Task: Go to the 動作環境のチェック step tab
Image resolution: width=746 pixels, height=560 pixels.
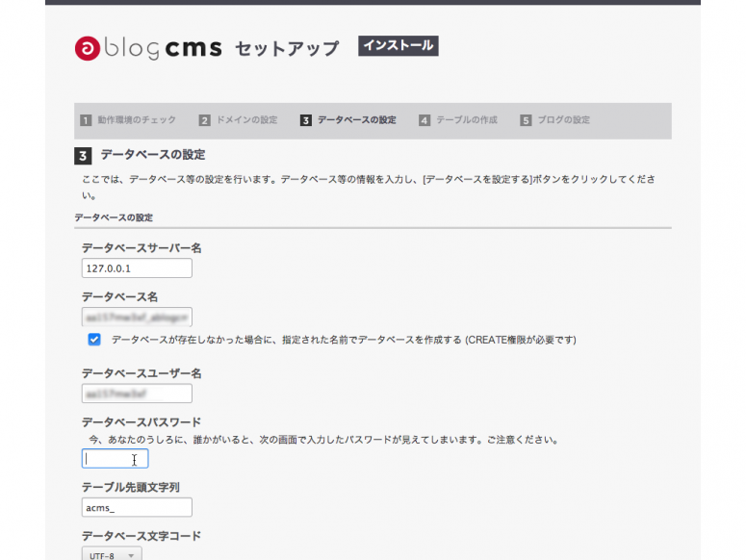Action: pyautogui.click(x=137, y=120)
